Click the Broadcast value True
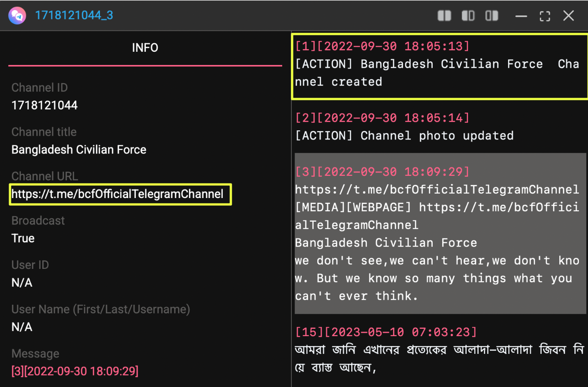This screenshot has height=387, width=588. pos(23,238)
